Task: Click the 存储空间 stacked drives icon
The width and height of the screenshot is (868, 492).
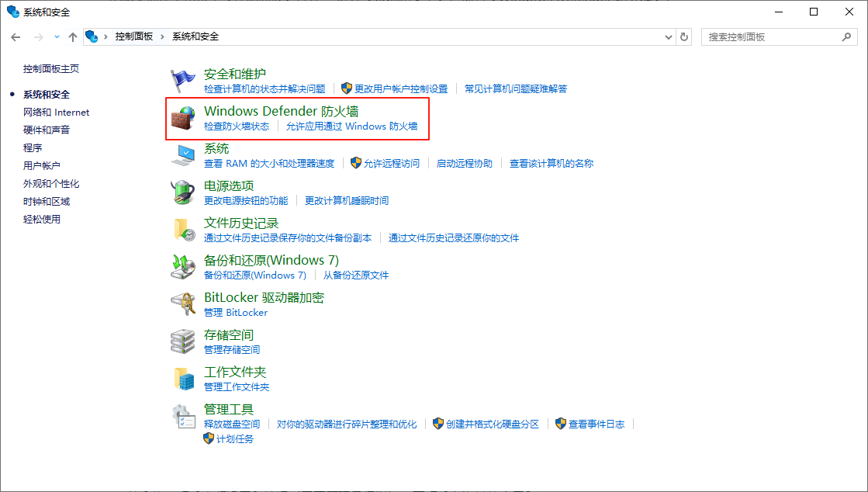Action: click(183, 341)
